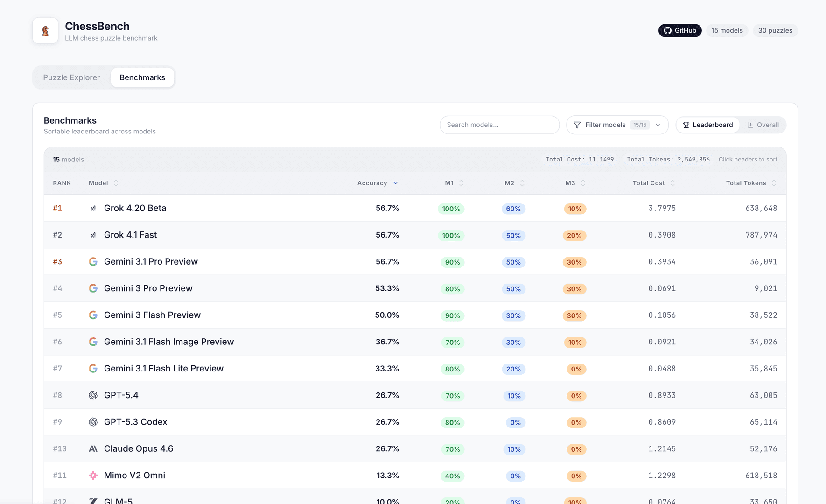Click the pink Mimo V2 Omni icon
The width and height of the screenshot is (826, 504).
coord(93,476)
